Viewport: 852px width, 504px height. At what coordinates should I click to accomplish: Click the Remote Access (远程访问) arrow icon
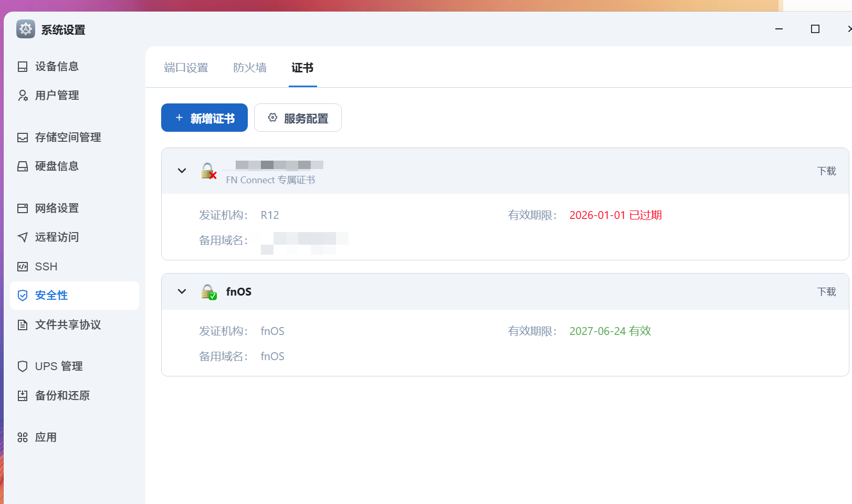tap(23, 237)
